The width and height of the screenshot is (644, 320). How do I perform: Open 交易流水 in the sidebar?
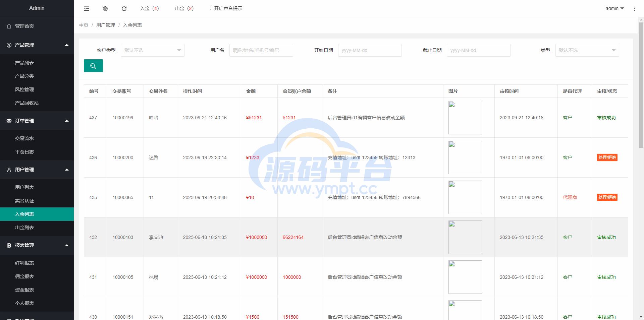[37, 138]
